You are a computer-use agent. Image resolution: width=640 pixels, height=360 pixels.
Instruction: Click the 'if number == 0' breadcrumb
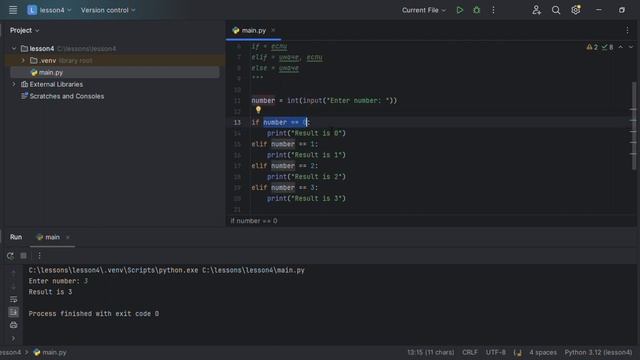click(253, 221)
